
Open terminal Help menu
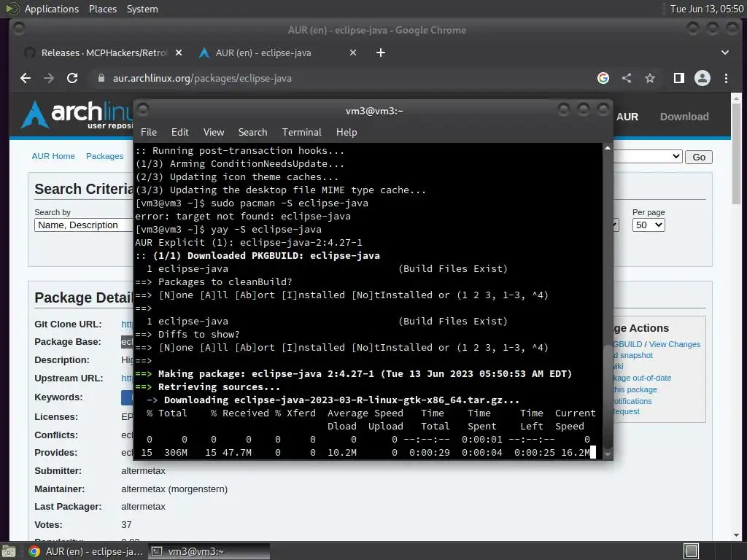(x=347, y=133)
